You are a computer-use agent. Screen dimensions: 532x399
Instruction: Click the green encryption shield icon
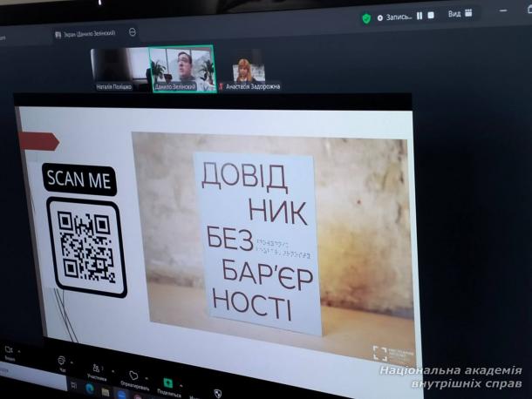point(366,18)
